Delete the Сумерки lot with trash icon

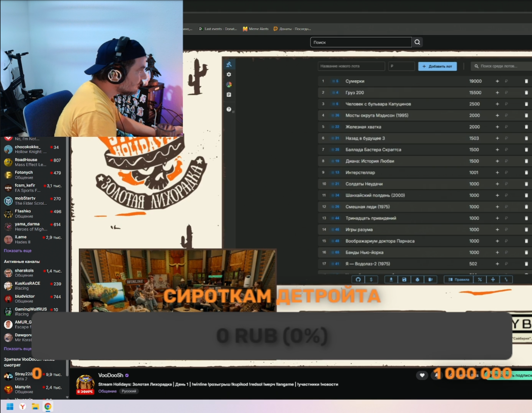(x=526, y=81)
